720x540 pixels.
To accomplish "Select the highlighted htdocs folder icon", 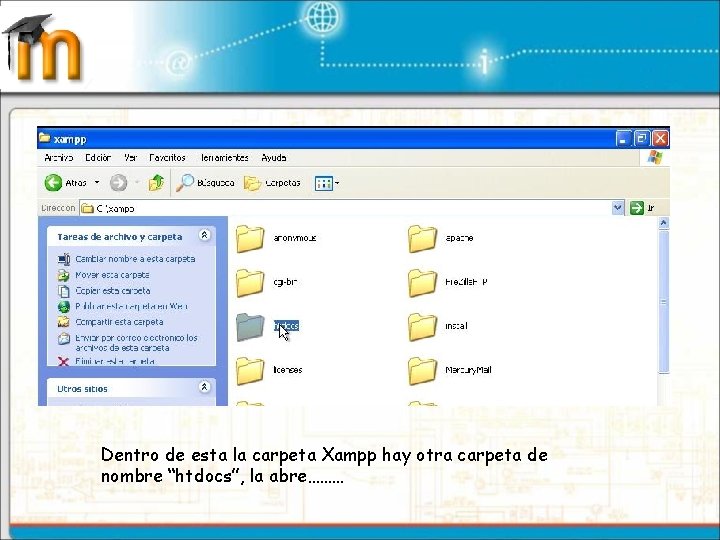I will [x=250, y=327].
